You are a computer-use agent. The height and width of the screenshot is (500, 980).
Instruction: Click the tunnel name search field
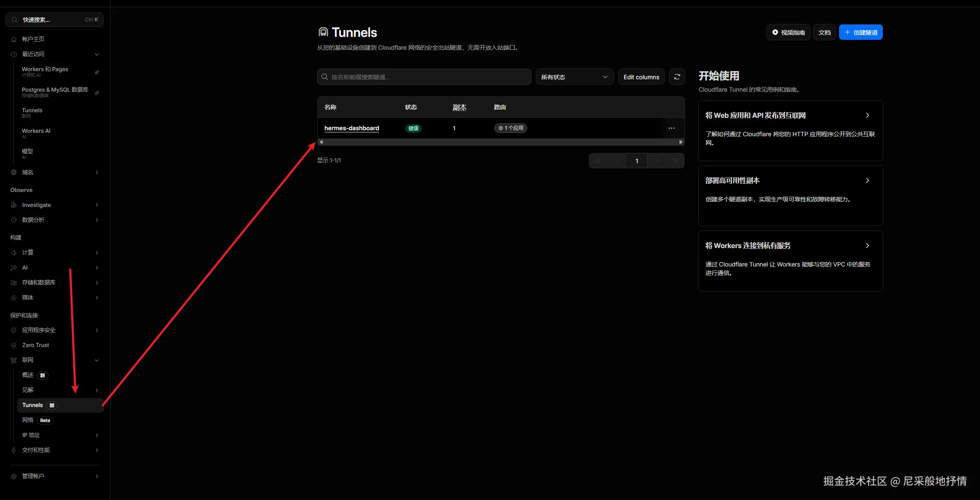tap(424, 77)
